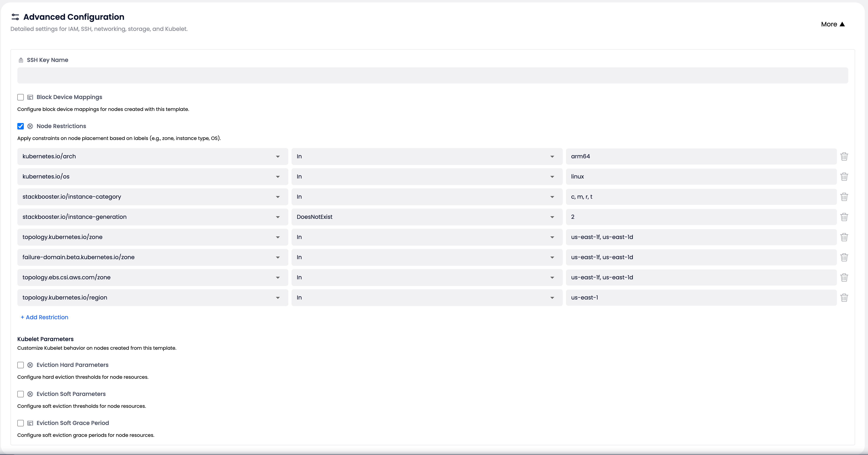The image size is (868, 455).
Task: Click the Add Restriction link
Action: coord(45,317)
